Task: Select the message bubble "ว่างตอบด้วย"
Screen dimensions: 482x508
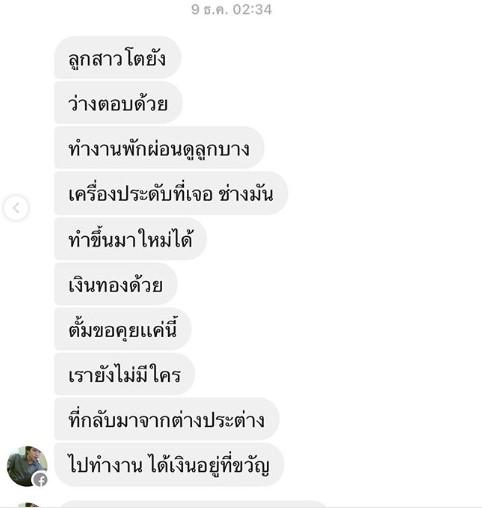Action: [118, 103]
